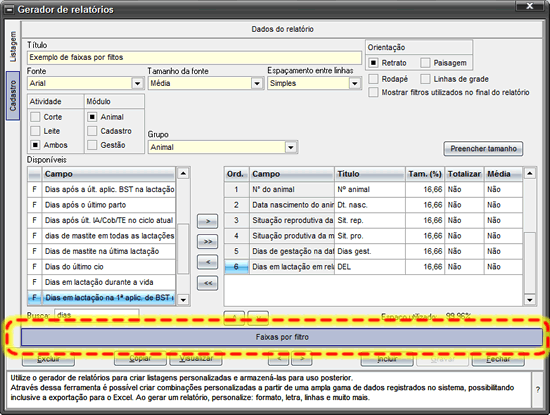This screenshot has height=415, width=550.
Task: Switch to the Cadastro side tab
Action: [x=13, y=96]
